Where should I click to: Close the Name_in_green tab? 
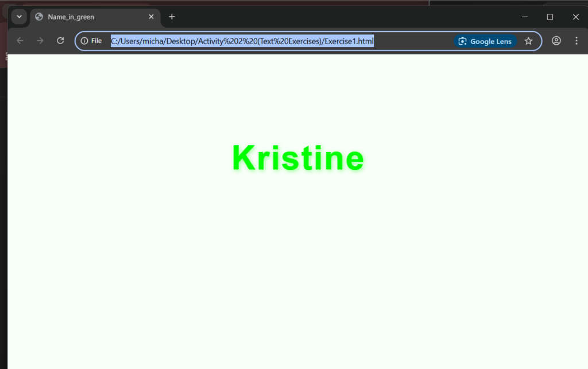(151, 17)
